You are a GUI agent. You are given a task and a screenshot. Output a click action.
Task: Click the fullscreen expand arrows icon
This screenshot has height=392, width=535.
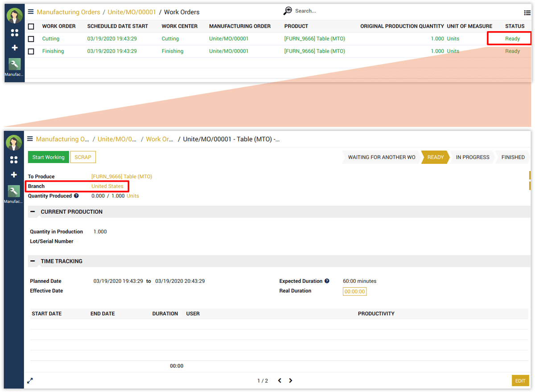click(30, 381)
